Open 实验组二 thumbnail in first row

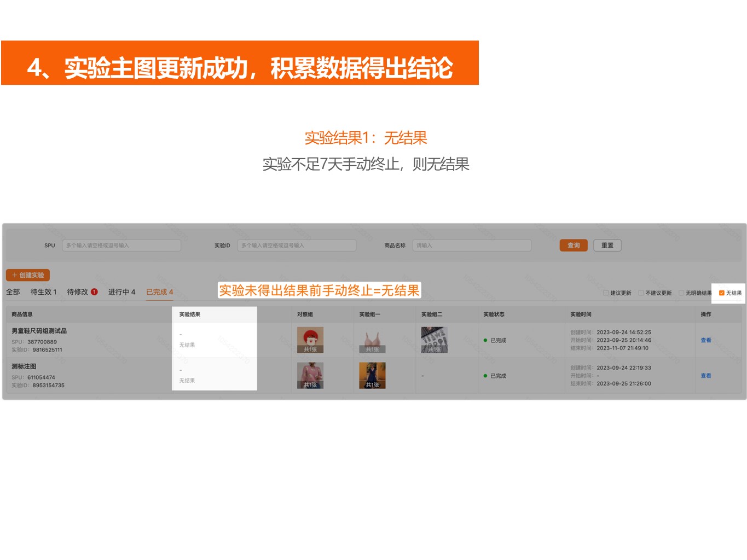pos(434,340)
